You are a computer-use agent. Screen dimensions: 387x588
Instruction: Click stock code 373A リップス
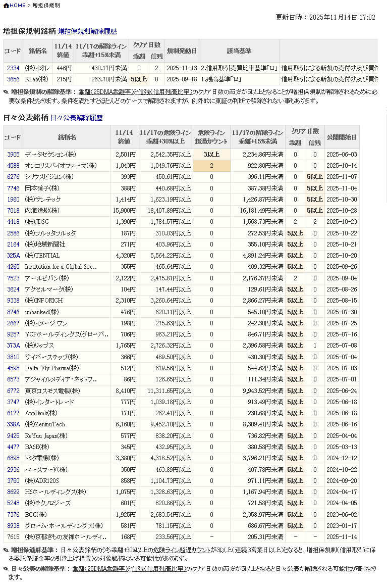(x=13, y=346)
